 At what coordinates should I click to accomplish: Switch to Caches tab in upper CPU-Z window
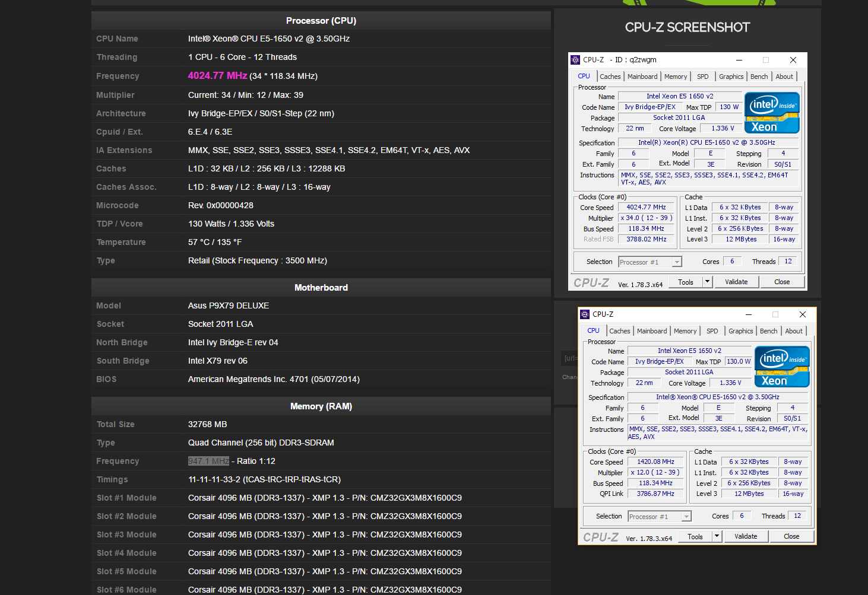(610, 77)
